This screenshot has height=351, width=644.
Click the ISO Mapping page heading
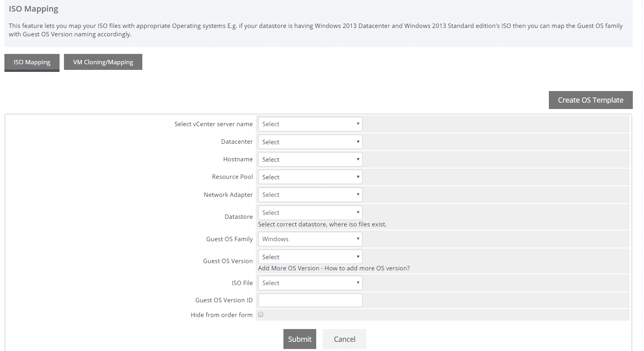coord(34,9)
